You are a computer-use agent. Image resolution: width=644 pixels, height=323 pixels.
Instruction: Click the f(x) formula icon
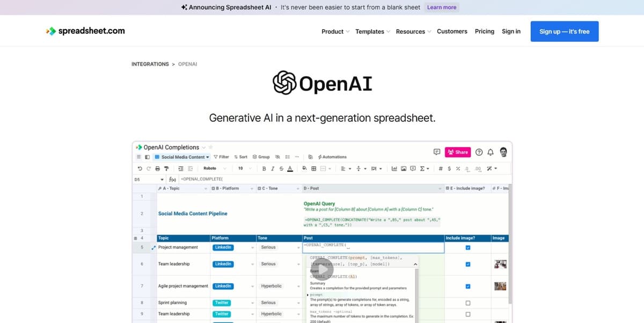click(172, 179)
